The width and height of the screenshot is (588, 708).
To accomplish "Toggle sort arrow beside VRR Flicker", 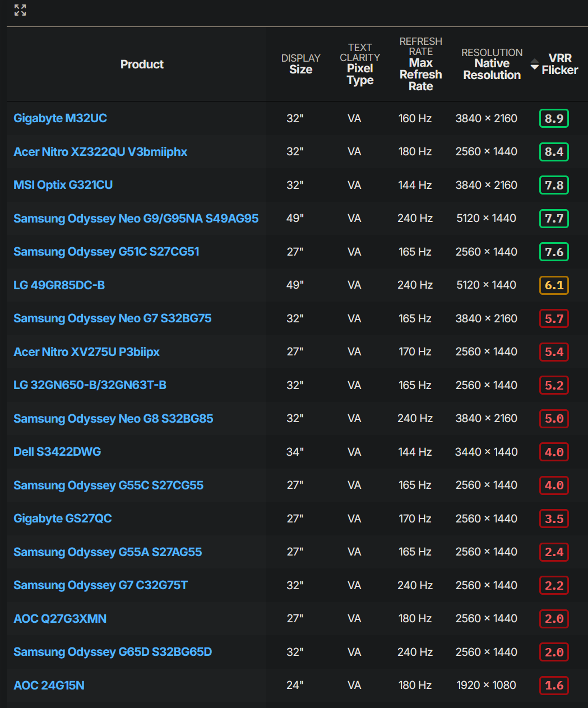I will tap(535, 64).
